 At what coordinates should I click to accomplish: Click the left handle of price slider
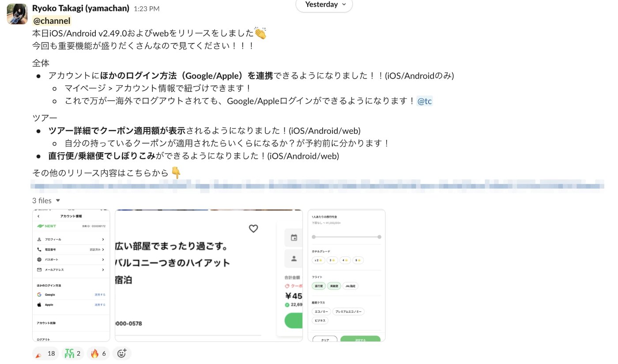tap(314, 237)
